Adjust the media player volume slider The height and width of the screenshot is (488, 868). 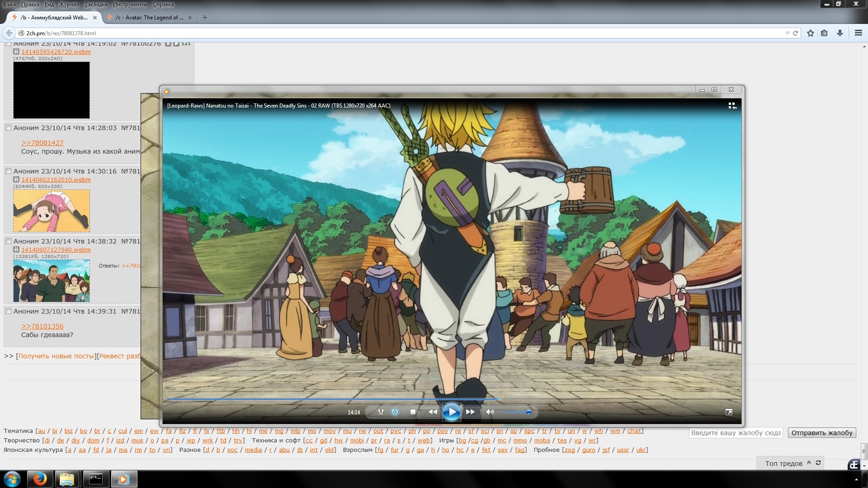point(515,412)
